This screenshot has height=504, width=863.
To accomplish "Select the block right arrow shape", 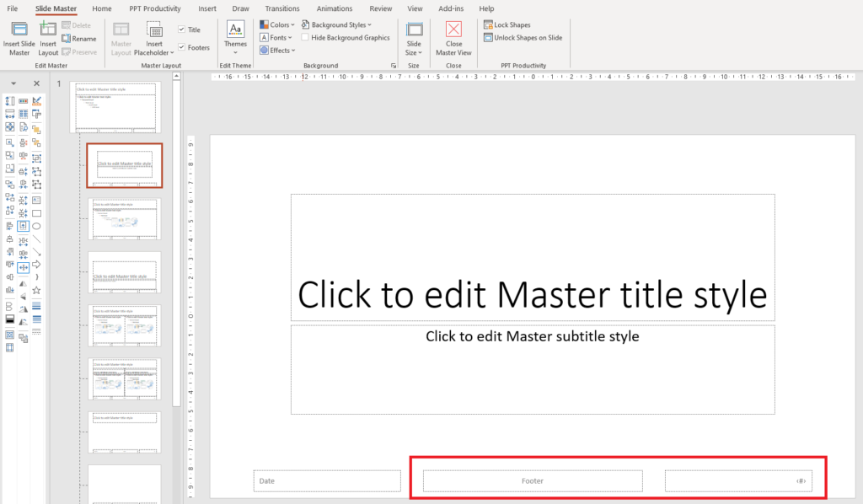I will point(36,264).
